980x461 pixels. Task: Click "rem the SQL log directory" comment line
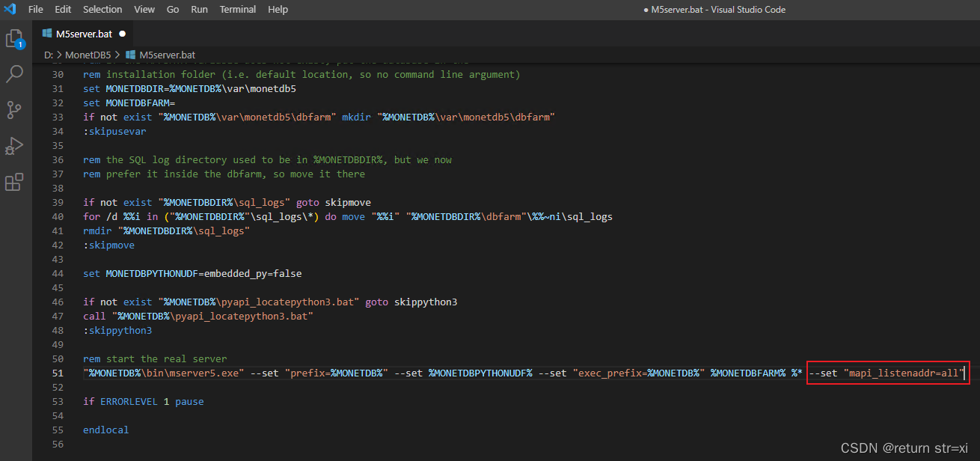pos(267,159)
